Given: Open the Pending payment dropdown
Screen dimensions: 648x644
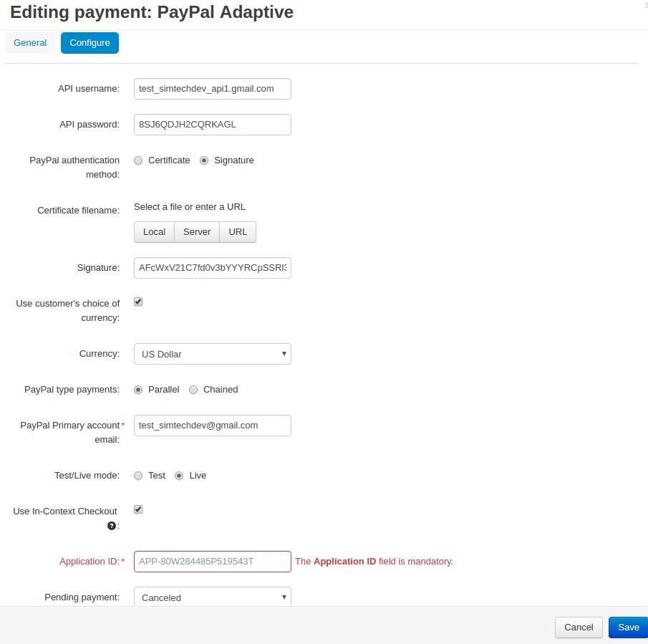Looking at the screenshot, I should pos(213,597).
